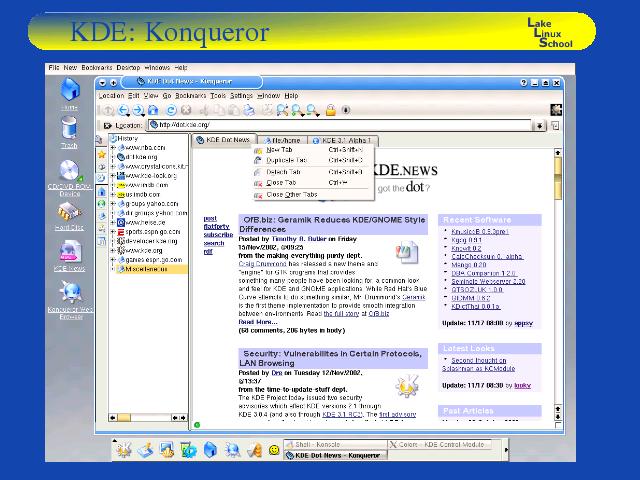Image resolution: width=640 pixels, height=480 pixels.
Task: Click inside the Location URL field
Action: pyautogui.click(x=340, y=125)
